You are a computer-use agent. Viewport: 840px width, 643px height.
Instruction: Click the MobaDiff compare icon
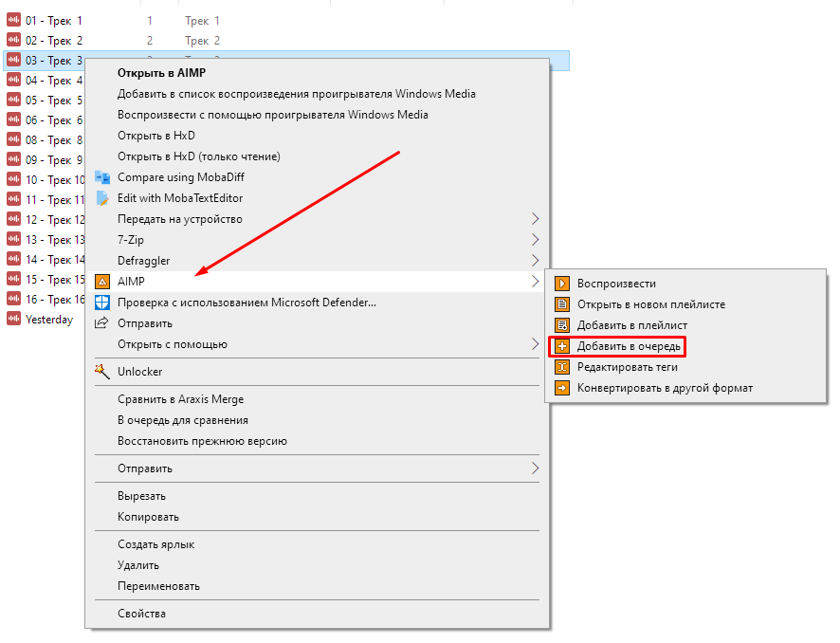point(101,176)
